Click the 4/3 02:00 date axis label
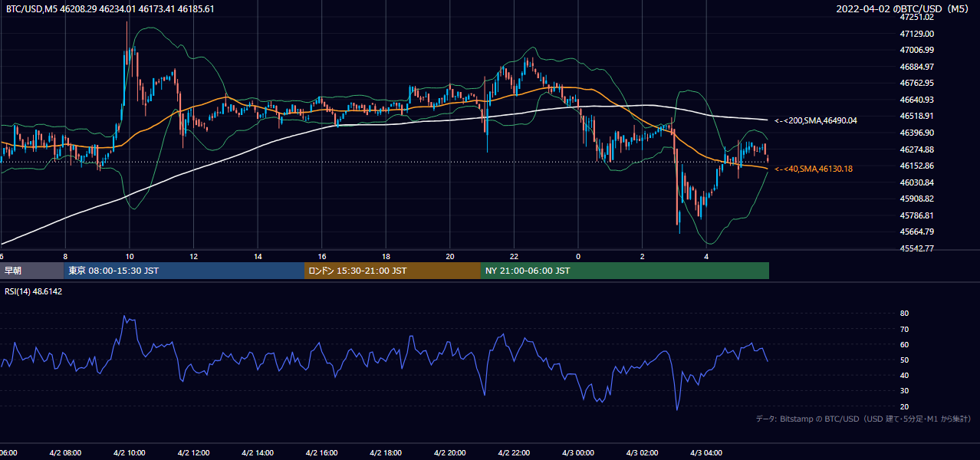 click(x=643, y=453)
